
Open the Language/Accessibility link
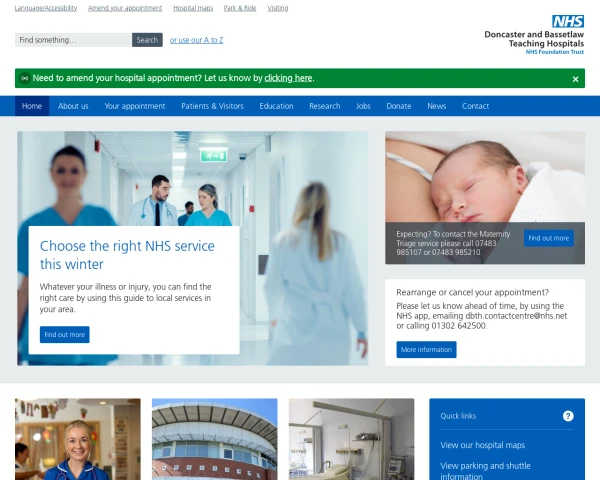click(x=46, y=8)
